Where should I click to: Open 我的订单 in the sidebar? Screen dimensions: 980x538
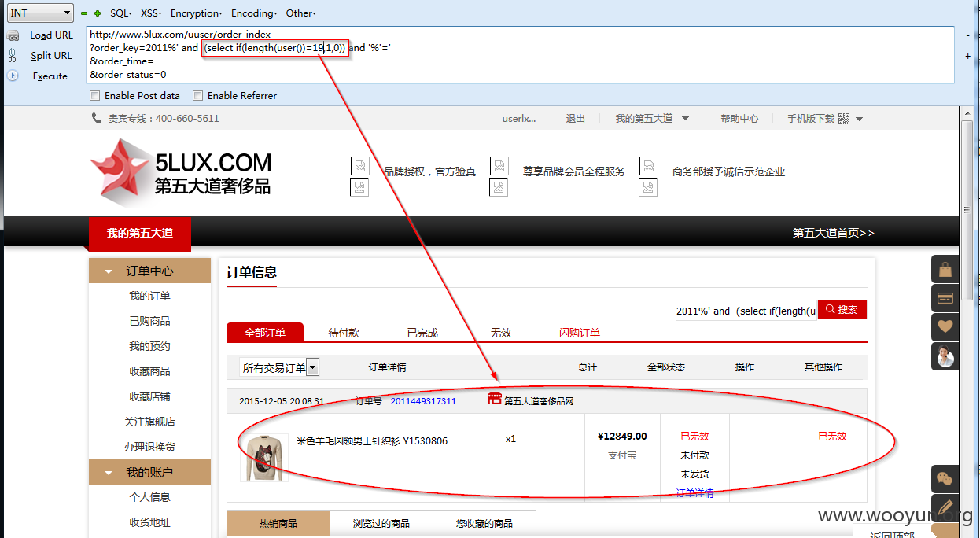pyautogui.click(x=149, y=297)
